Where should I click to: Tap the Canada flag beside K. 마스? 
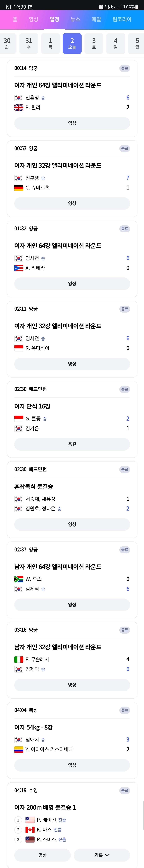[x=30, y=830]
